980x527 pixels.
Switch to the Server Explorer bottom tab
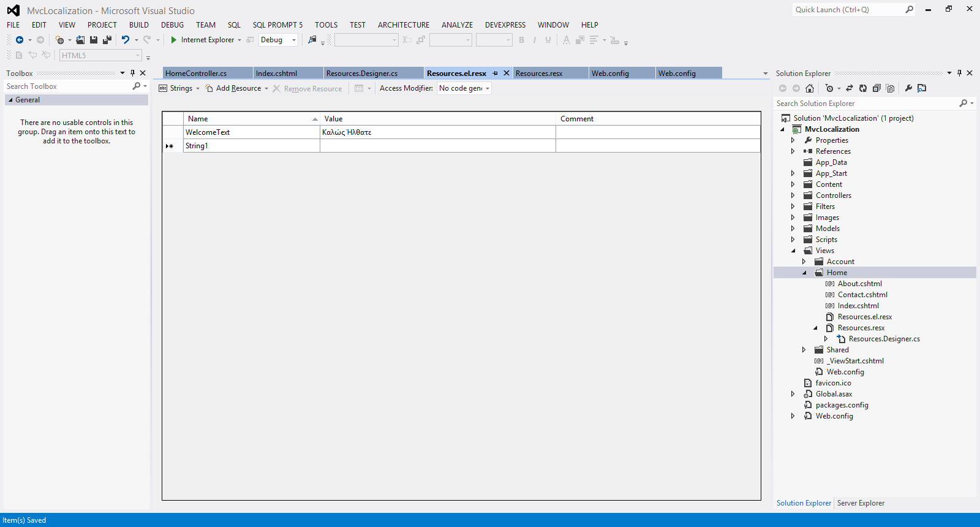pos(861,503)
